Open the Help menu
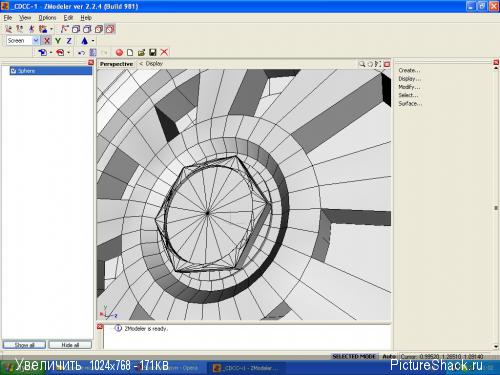 (x=86, y=18)
